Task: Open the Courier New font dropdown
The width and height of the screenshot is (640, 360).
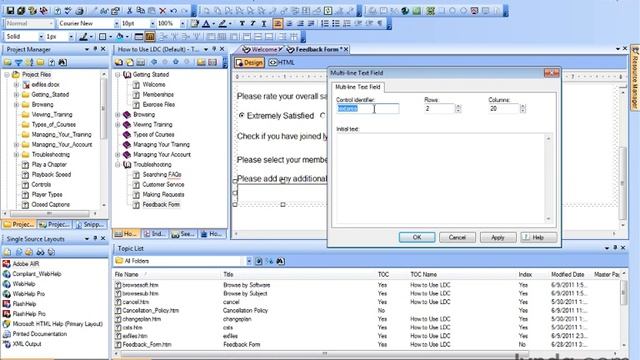Action: pos(116,24)
